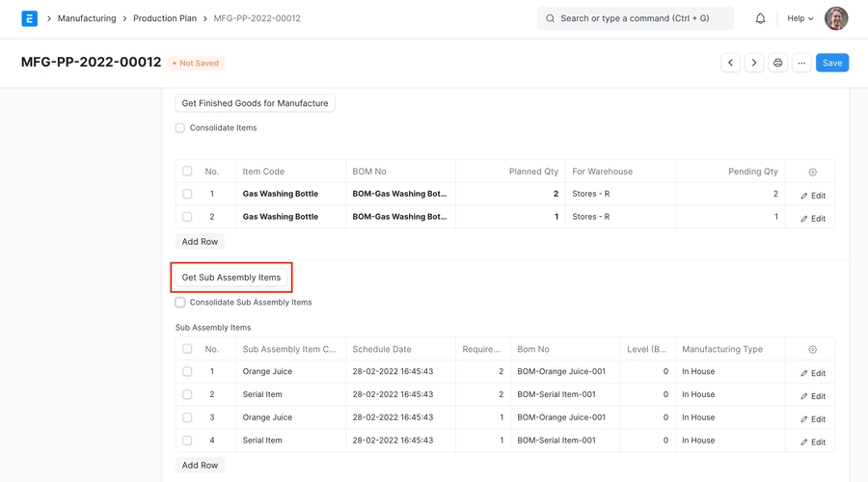Focus the search or command bar

[x=635, y=18]
